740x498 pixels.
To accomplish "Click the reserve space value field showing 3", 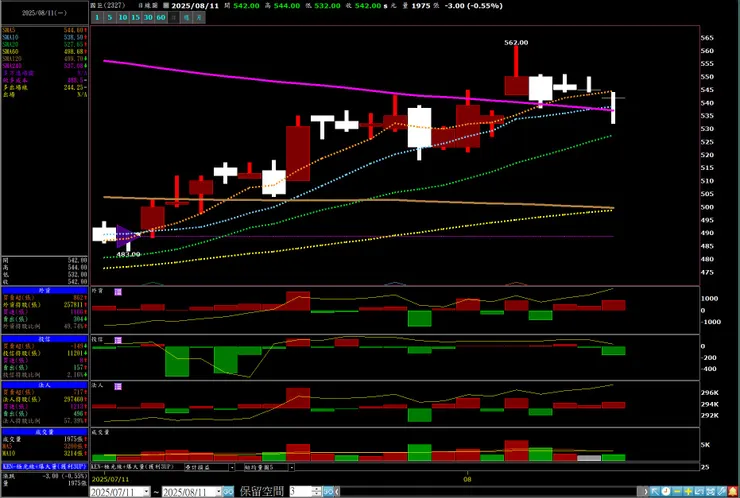I will click(x=301, y=492).
